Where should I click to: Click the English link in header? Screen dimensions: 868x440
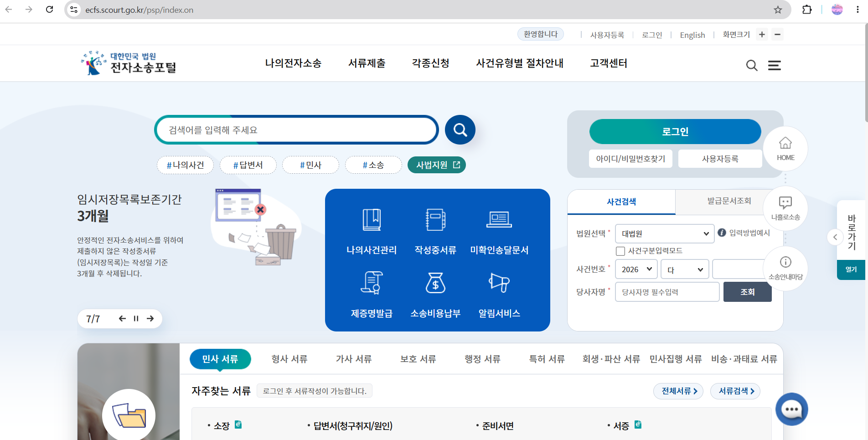tap(692, 35)
